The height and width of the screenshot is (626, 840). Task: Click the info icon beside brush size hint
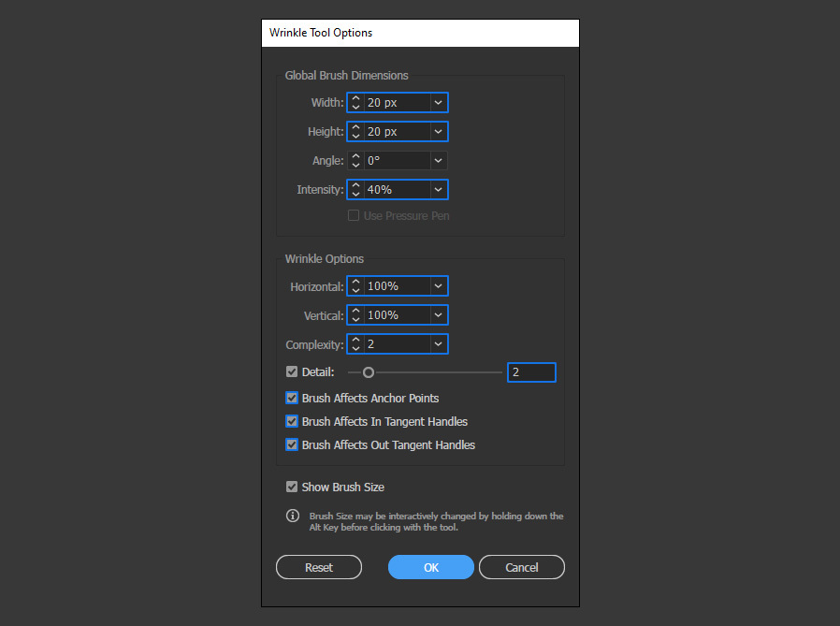[293, 516]
